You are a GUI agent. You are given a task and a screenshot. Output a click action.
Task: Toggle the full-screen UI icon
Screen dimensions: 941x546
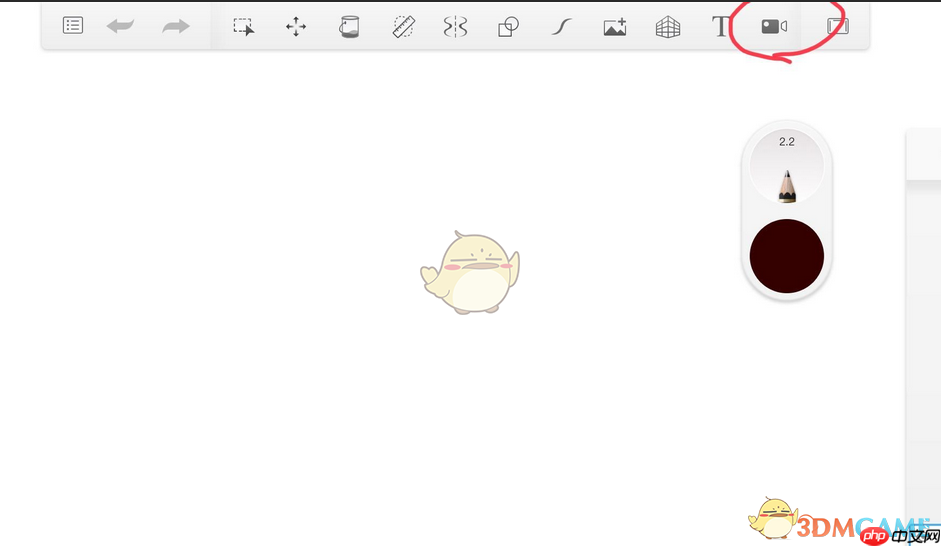(x=838, y=26)
